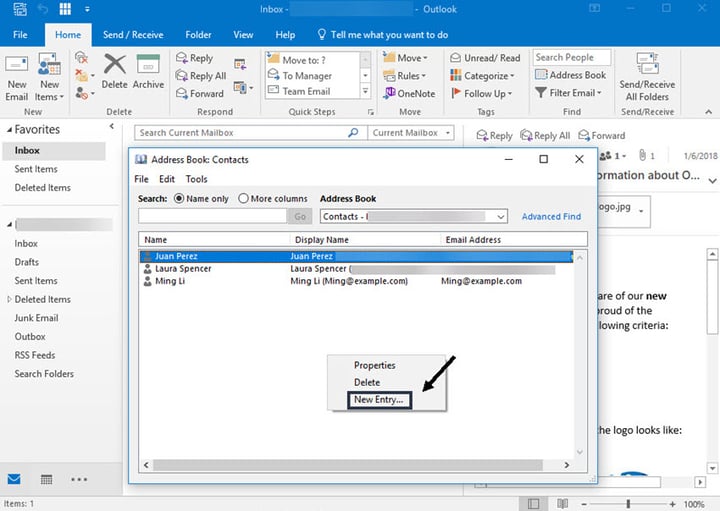Open the Tools menu in Address Book
The width and height of the screenshot is (720, 511).
197,179
